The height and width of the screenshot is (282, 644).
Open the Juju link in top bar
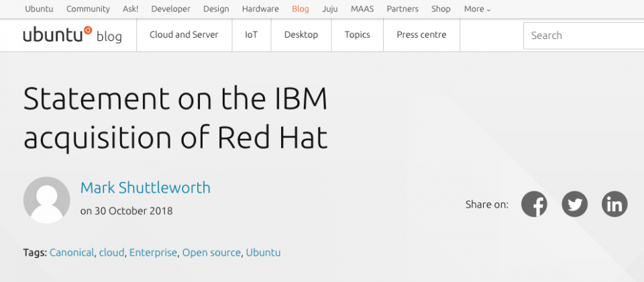[330, 9]
